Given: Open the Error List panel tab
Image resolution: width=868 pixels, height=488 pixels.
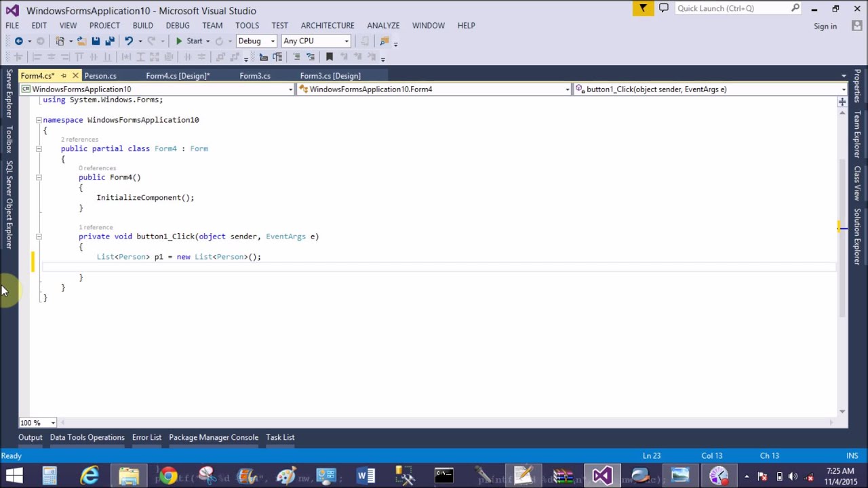Looking at the screenshot, I should [x=146, y=437].
